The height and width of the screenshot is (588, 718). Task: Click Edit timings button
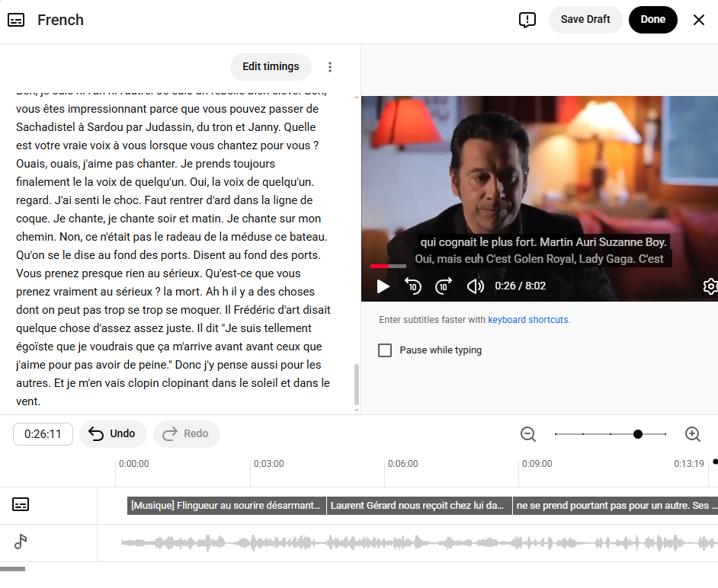coord(271,67)
